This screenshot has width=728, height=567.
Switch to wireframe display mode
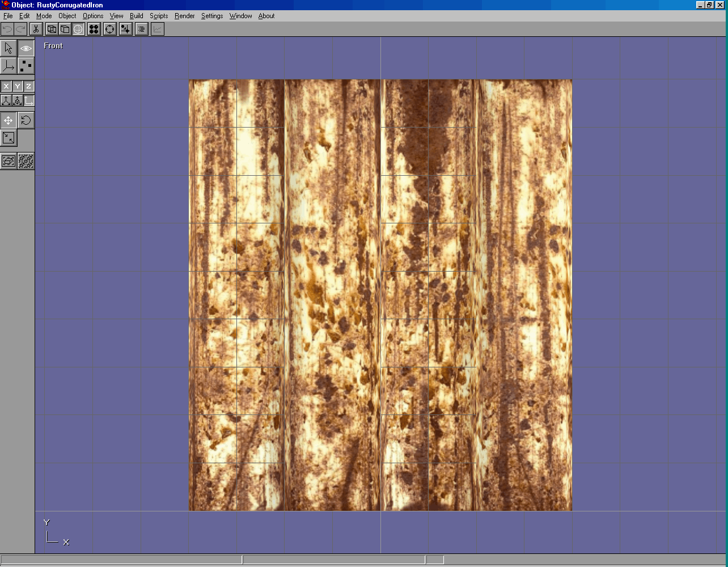tap(52, 29)
